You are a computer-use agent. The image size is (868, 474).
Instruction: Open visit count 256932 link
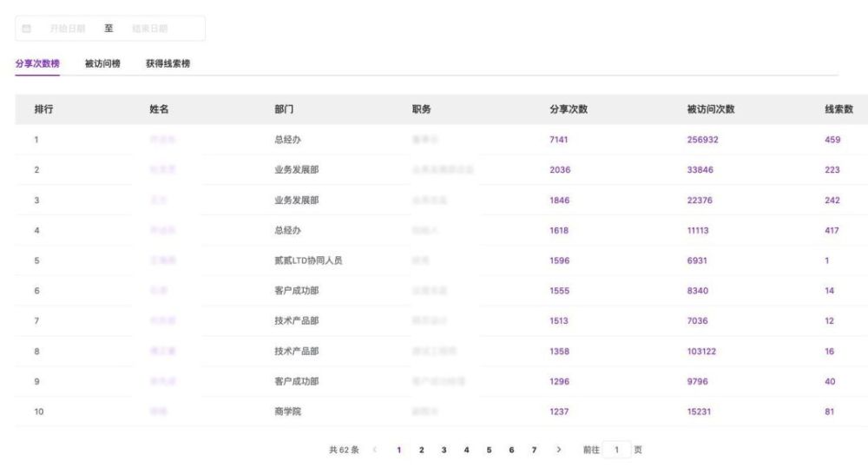[x=702, y=140]
